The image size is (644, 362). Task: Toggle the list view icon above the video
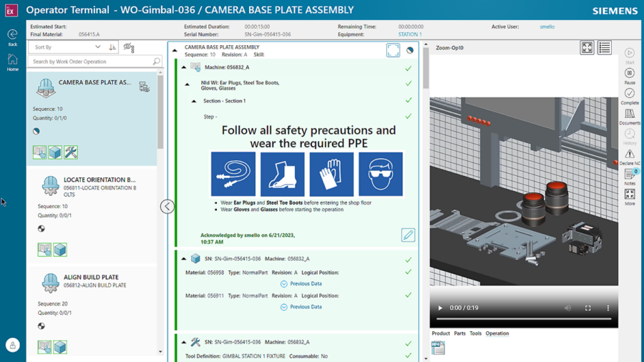(x=605, y=48)
